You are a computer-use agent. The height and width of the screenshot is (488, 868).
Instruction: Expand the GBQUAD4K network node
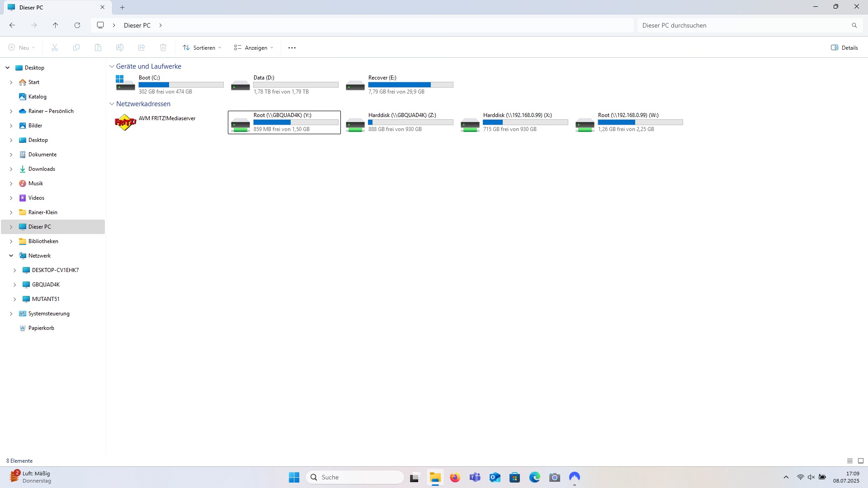point(15,285)
